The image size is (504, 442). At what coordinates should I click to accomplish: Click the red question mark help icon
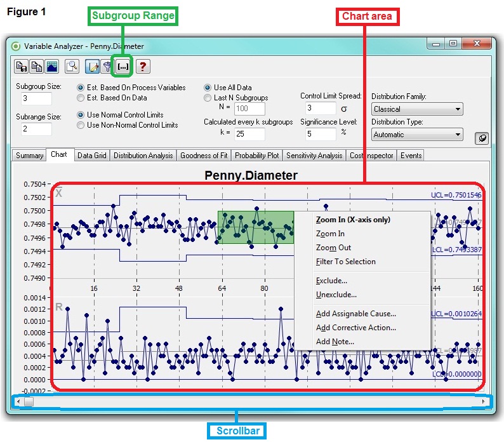(x=143, y=67)
